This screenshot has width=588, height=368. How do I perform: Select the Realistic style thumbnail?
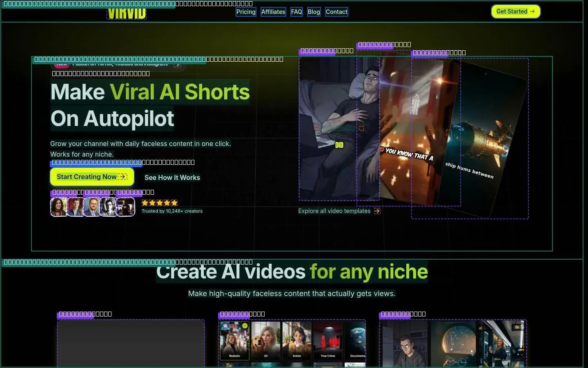[x=234, y=341]
